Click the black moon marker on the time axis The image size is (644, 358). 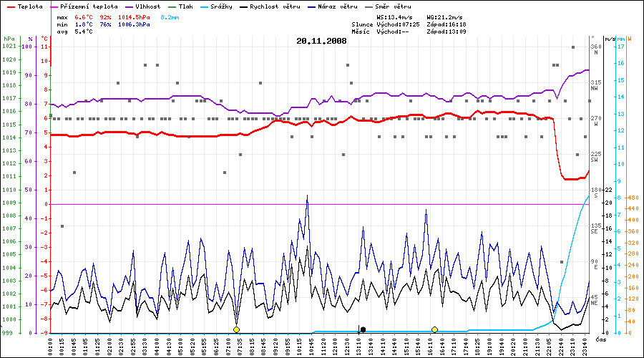point(364,329)
